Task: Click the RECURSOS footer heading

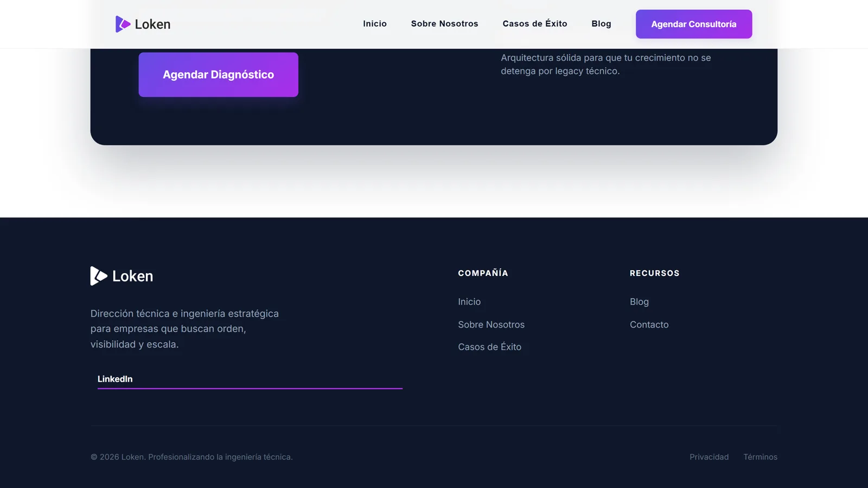Action: pyautogui.click(x=654, y=273)
